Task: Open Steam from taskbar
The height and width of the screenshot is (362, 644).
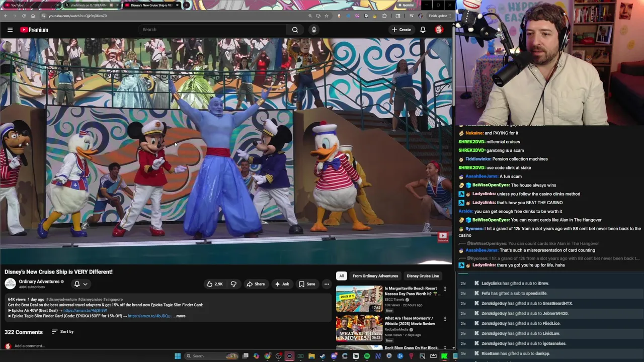Action: tap(323, 356)
